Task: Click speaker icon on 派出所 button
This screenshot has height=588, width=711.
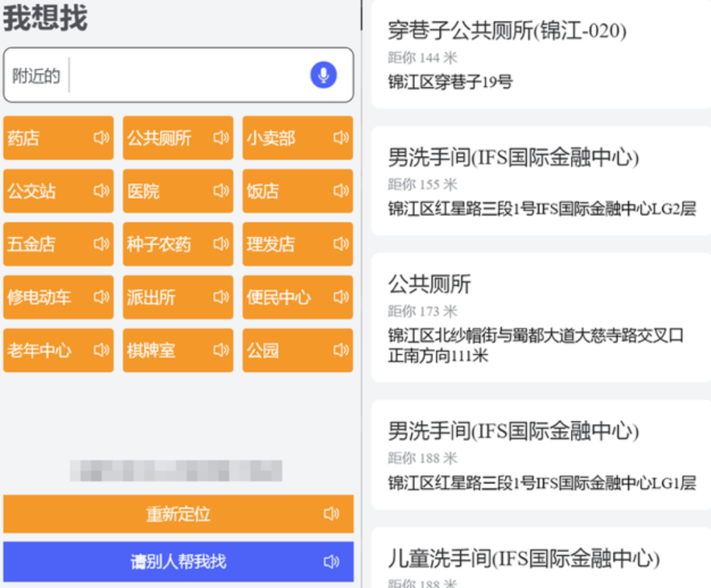Action: pos(221,297)
